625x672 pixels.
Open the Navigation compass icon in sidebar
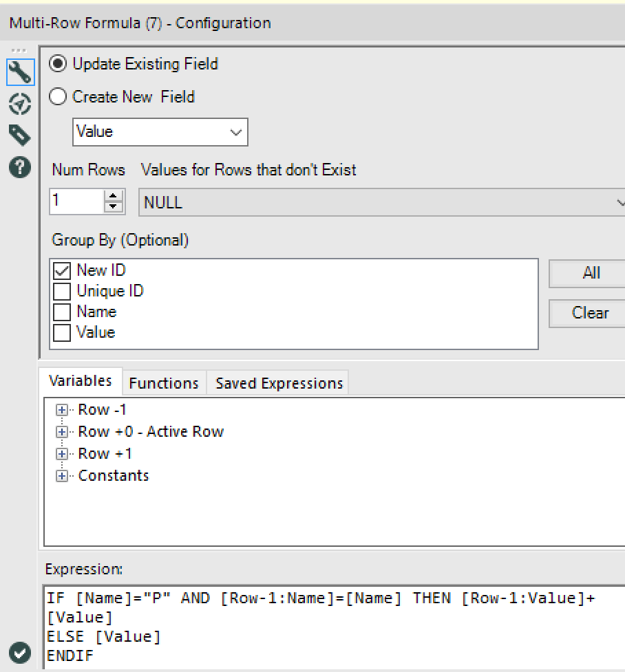19,104
